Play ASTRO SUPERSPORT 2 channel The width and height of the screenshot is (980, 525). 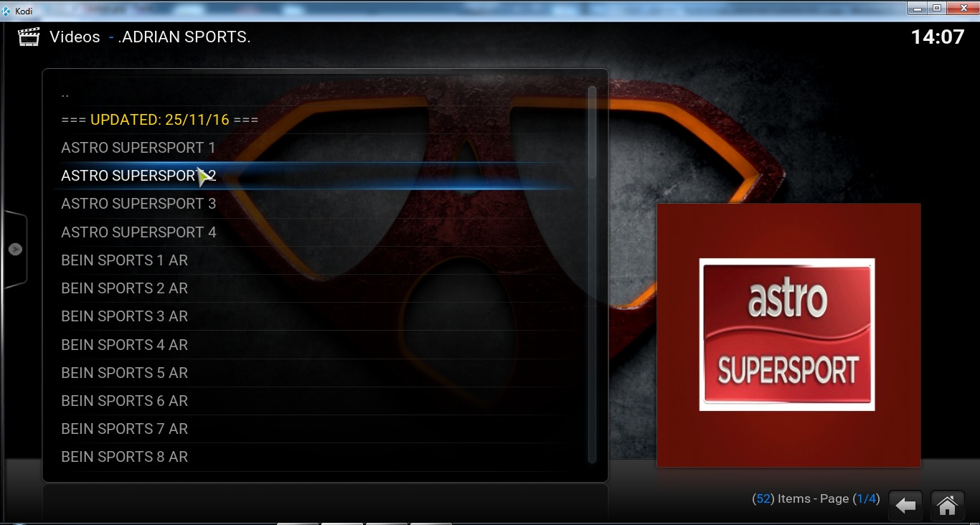pos(313,176)
